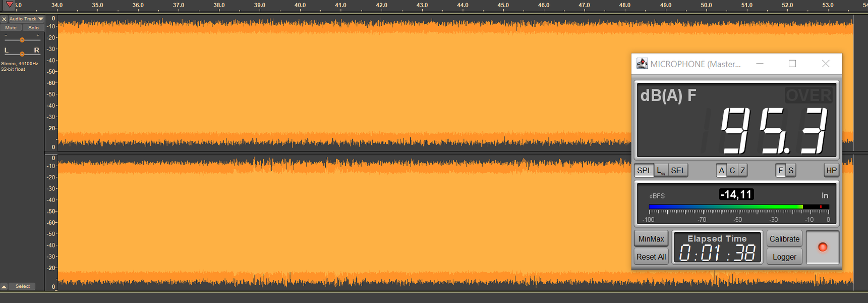Select SEL measurement mode
Image resolution: width=868 pixels, height=303 pixels.
click(x=678, y=171)
